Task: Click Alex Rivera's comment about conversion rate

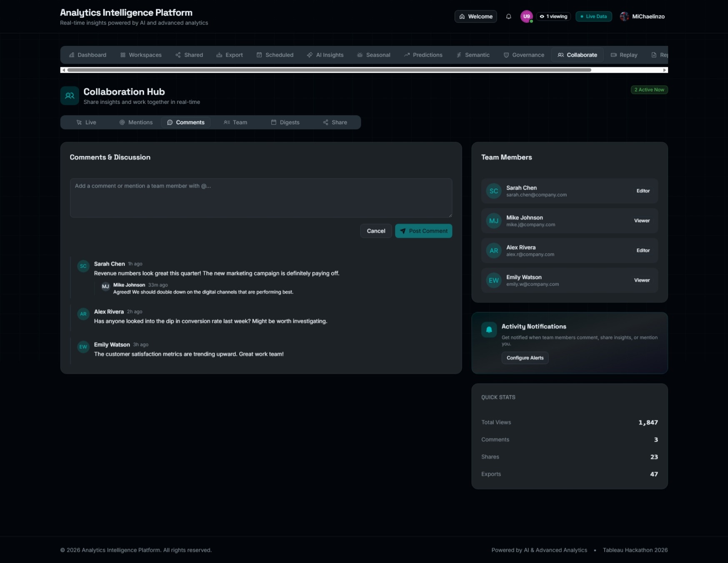Action: point(210,321)
